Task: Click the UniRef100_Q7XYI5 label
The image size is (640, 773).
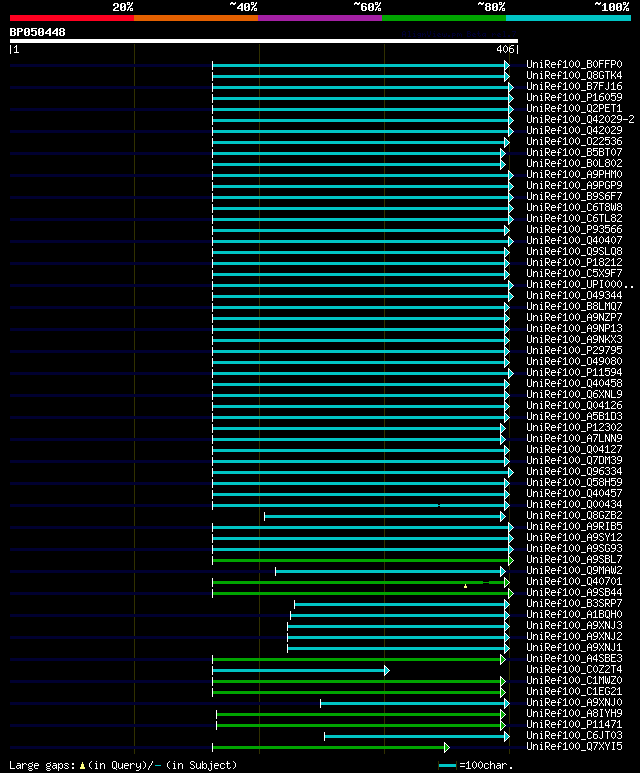Action: [574, 747]
